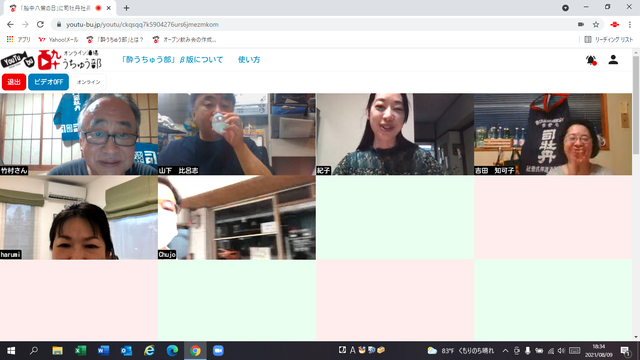Click the IME A input mode indicator
The image size is (640, 360).
[x=352, y=350]
